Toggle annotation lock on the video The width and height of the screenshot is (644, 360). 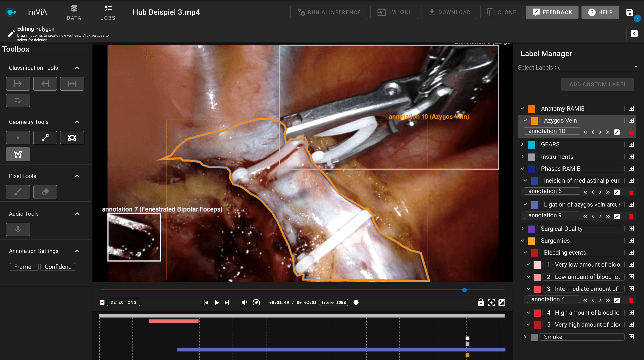coord(481,302)
